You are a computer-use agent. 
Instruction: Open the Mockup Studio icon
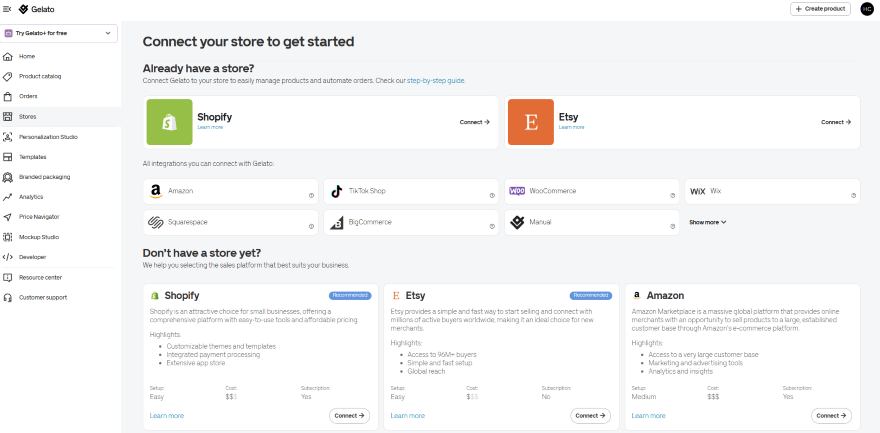[x=8, y=237]
